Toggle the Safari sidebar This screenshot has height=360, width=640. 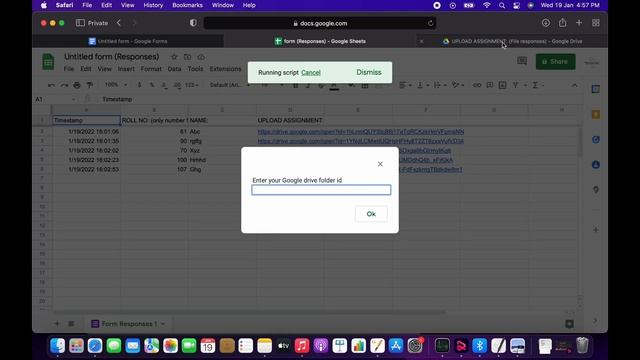pos(80,23)
